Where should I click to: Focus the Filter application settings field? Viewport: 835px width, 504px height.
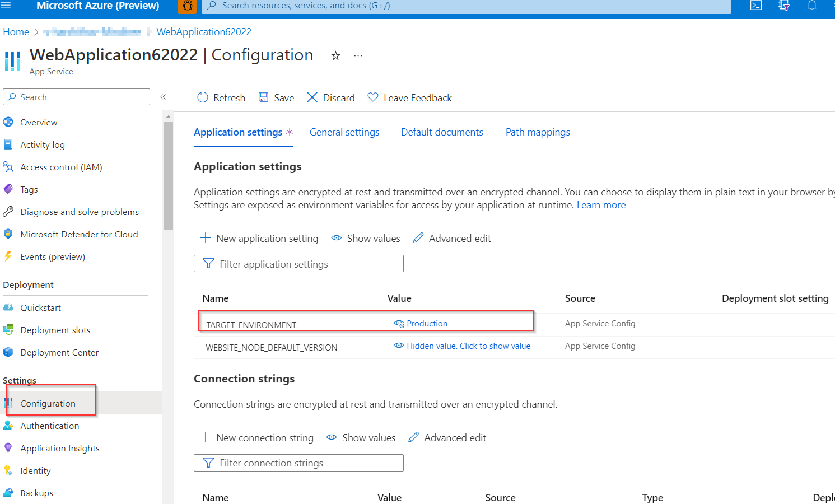click(298, 264)
